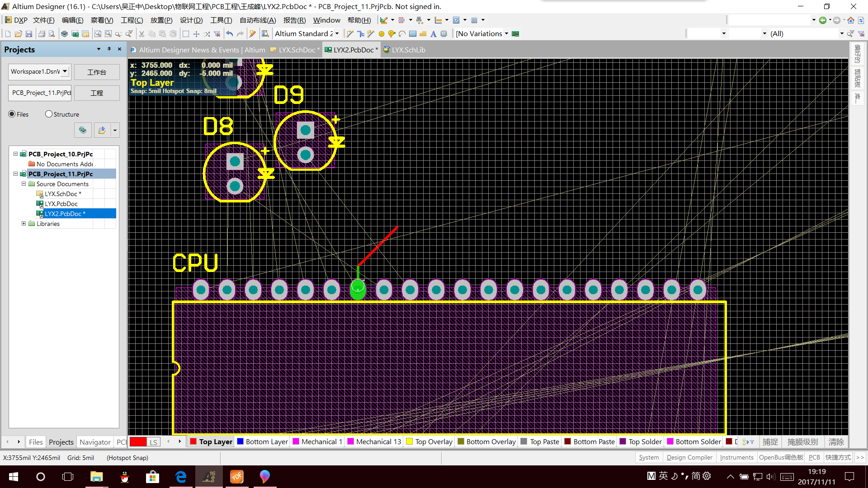Select LYX.PcbDoc in project tree

[x=61, y=204]
